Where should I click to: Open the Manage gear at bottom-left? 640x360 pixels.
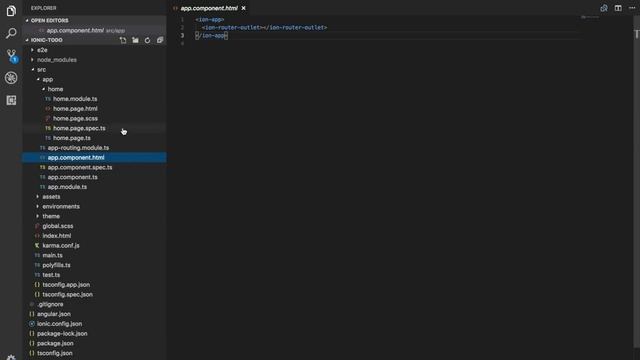[11, 357]
